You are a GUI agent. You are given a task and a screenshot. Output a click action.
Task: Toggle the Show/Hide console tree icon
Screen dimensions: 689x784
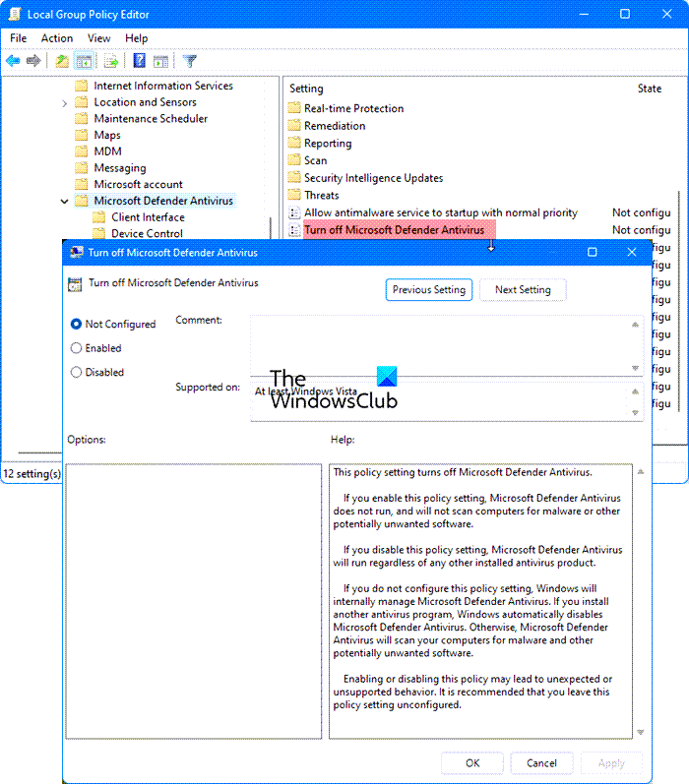coord(84,61)
